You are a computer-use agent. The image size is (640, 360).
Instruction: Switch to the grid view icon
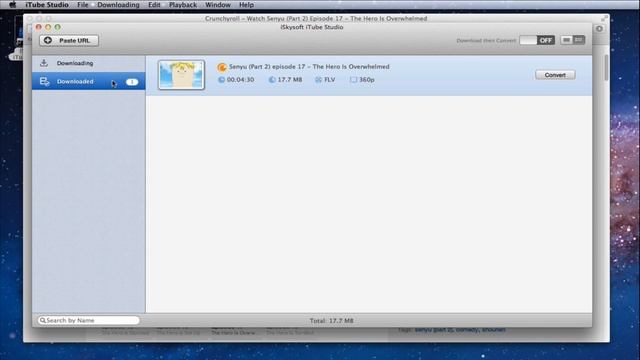(579, 40)
